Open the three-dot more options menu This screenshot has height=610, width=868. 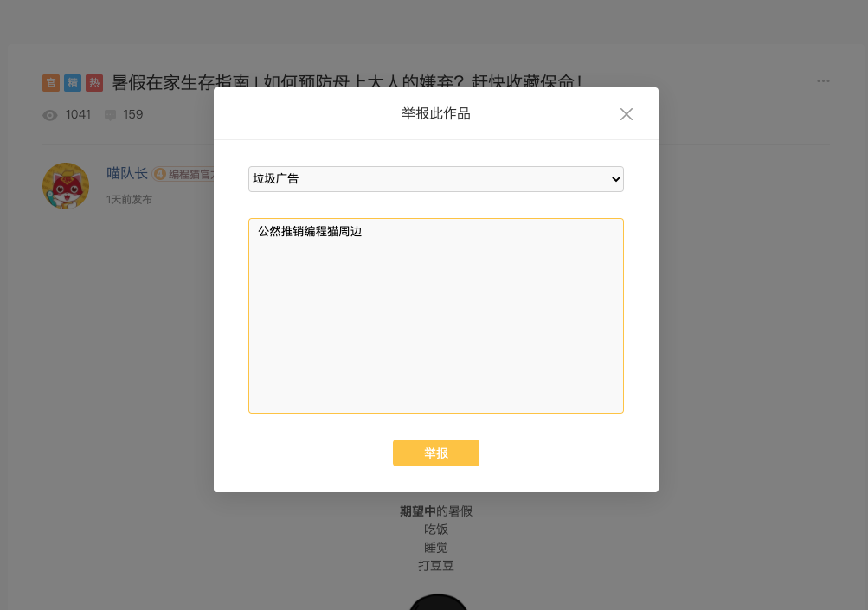click(x=823, y=80)
